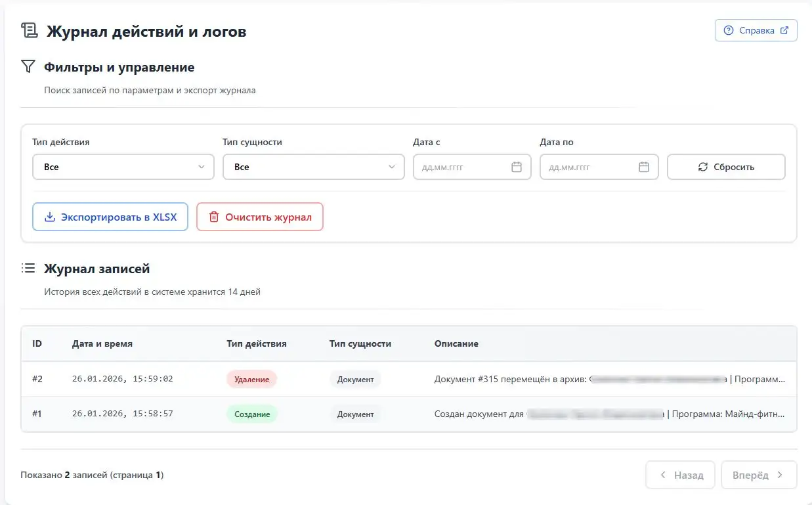Reset filters with Сбросить button
The height and width of the screenshot is (505, 812).
tap(726, 167)
